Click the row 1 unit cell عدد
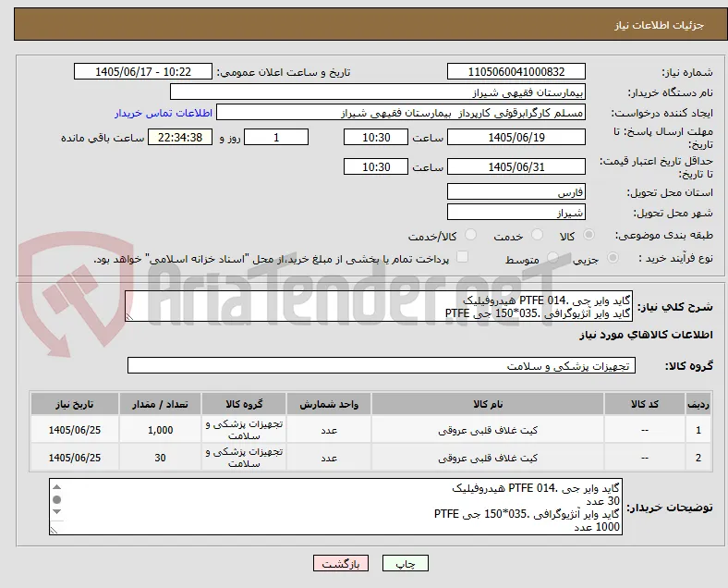The width and height of the screenshot is (728, 588). (329, 430)
